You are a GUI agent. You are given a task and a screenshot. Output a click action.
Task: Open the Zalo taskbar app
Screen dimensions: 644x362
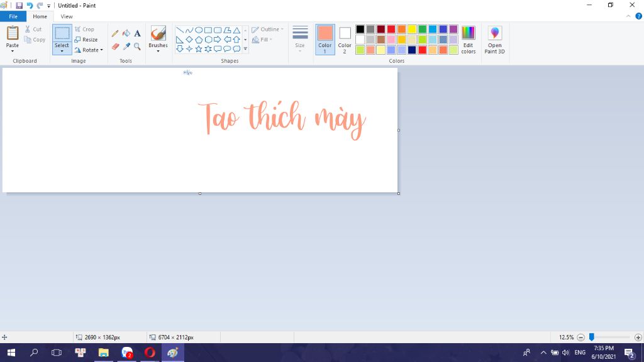(127, 352)
